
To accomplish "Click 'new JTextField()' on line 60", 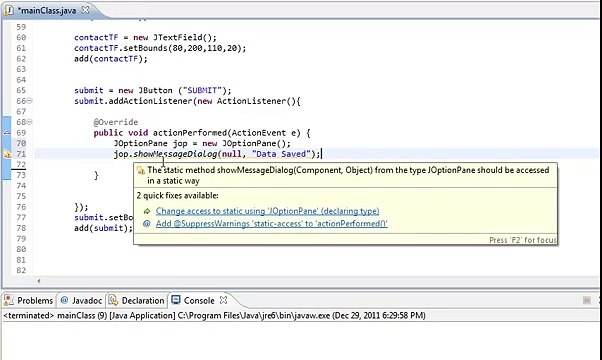I will tap(172, 38).
